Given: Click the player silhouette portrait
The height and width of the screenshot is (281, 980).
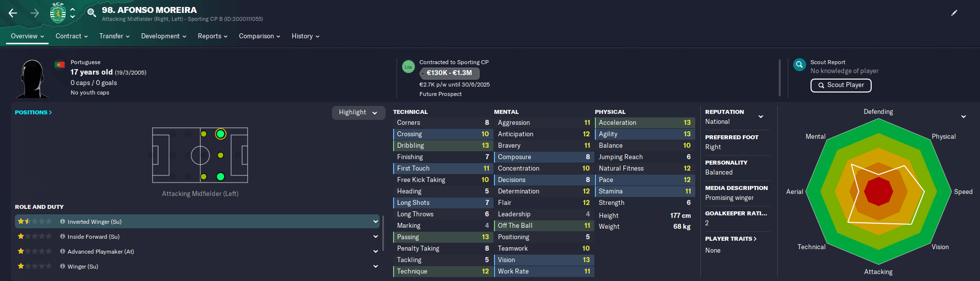Looking at the screenshot, I should click(33, 79).
